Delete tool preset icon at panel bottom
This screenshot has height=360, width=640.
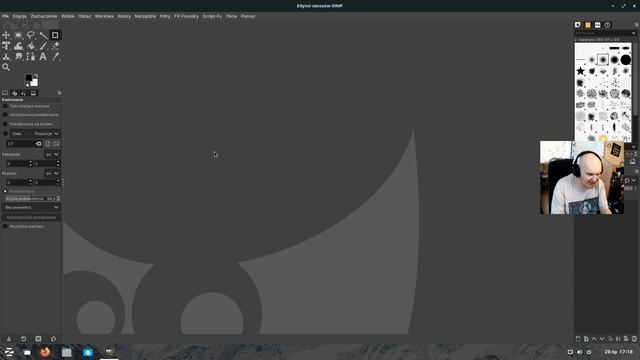(38, 339)
